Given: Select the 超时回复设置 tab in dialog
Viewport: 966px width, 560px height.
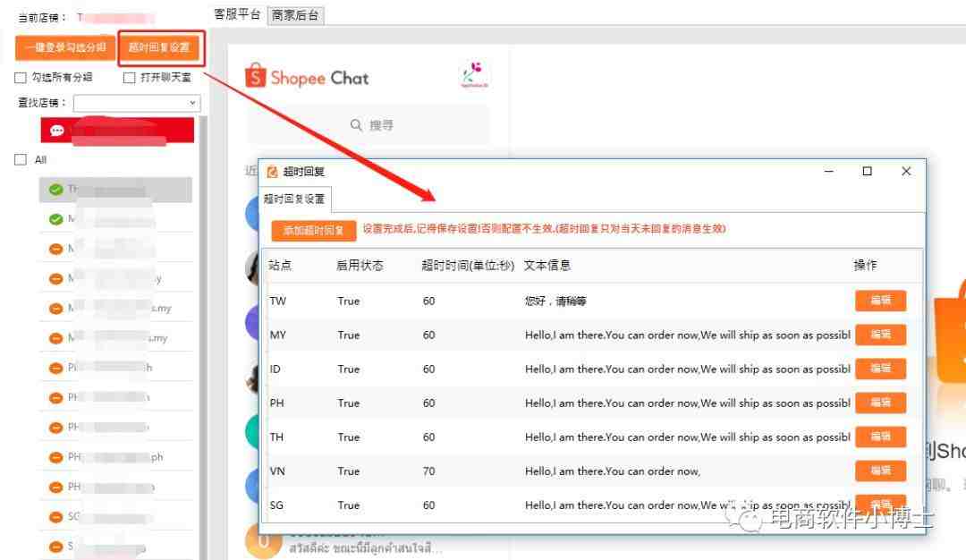Looking at the screenshot, I should [294, 199].
